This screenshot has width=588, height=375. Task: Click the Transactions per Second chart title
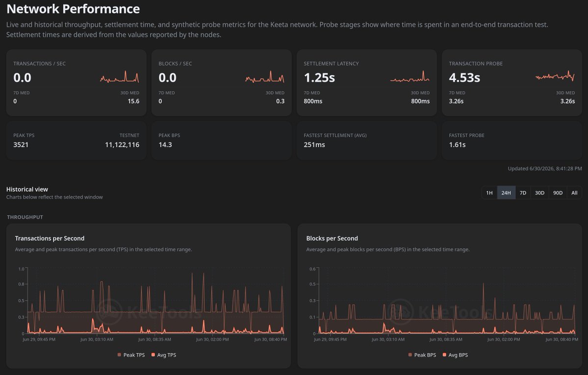[50, 239]
